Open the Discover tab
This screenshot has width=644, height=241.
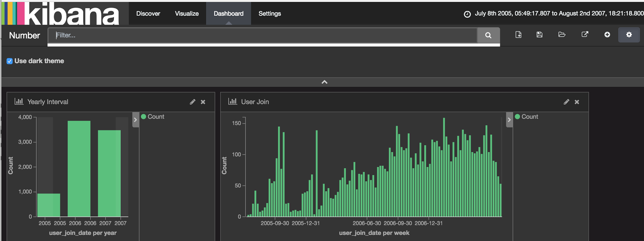(x=148, y=14)
